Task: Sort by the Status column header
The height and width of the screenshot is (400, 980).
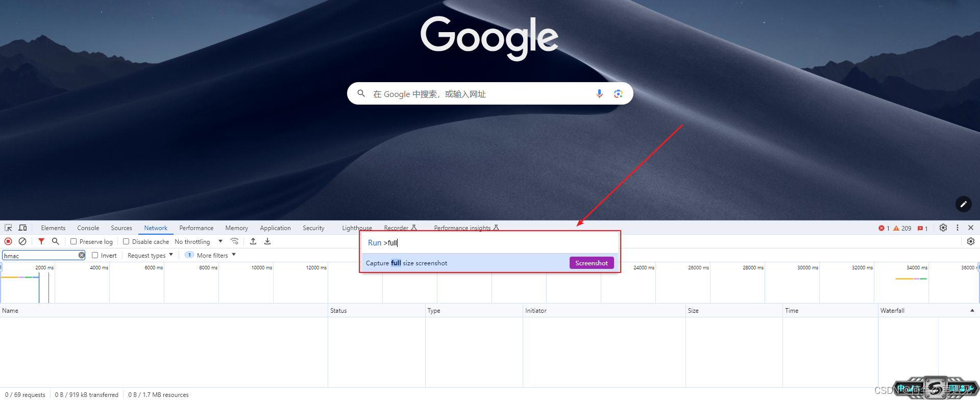Action: pos(377,310)
